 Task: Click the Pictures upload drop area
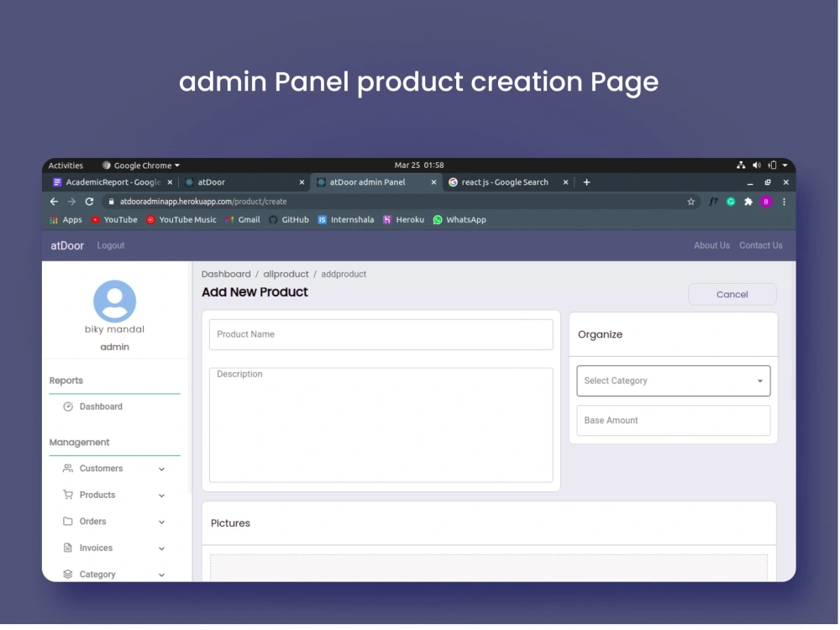click(489, 568)
